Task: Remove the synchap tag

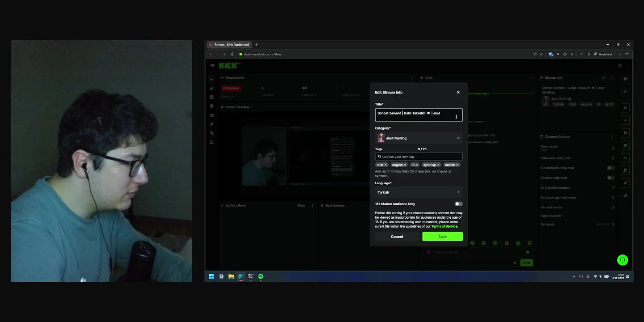Action: pos(438,165)
